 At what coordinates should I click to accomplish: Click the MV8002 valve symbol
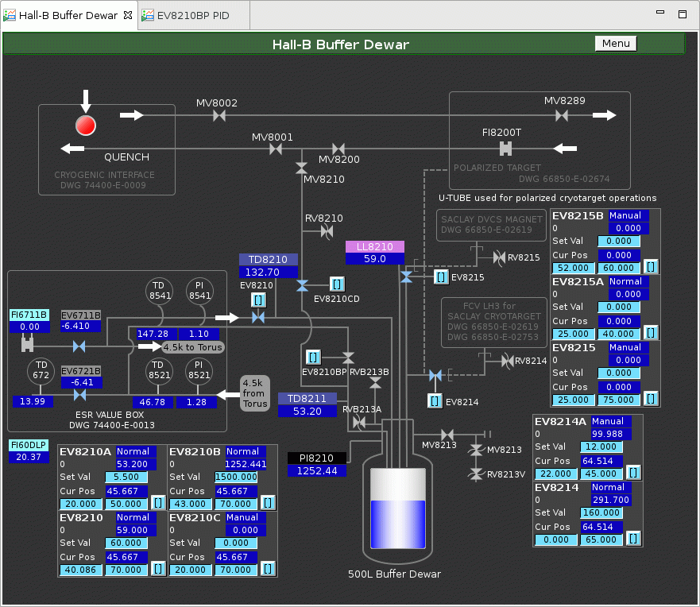coord(219,116)
